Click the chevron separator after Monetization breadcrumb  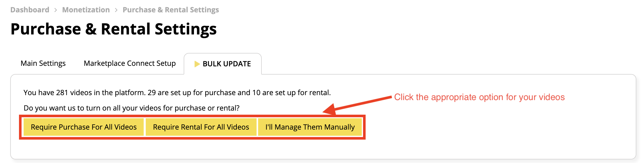116,10
